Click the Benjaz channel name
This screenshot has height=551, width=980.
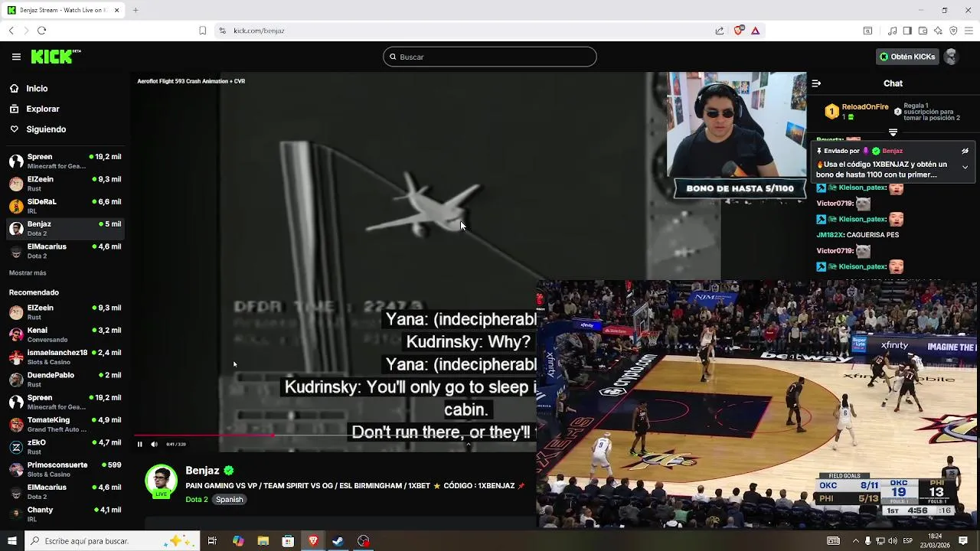click(202, 471)
